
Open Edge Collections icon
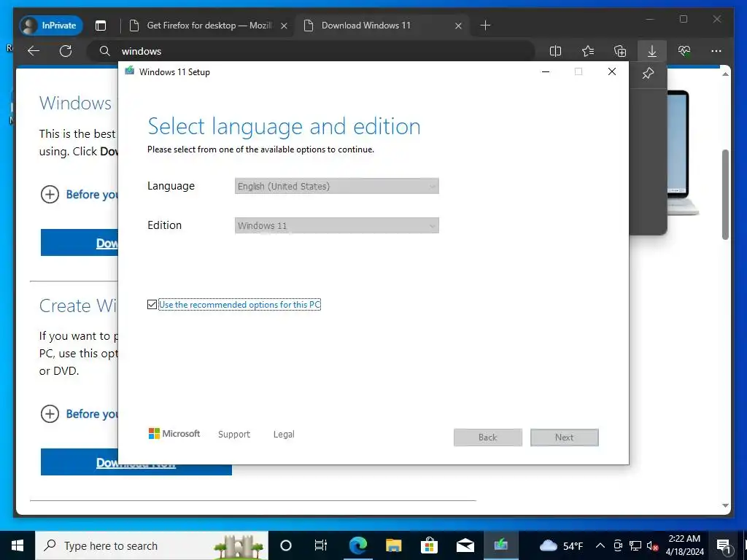point(620,51)
